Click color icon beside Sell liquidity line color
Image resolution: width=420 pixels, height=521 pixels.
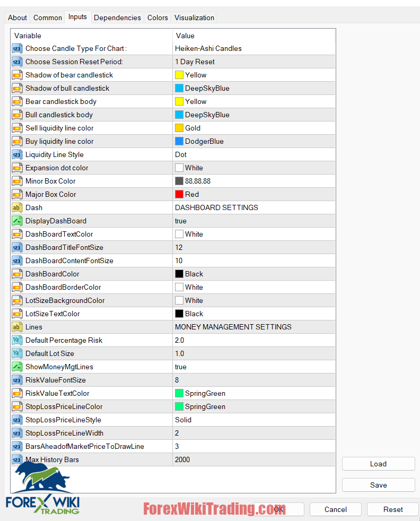pyautogui.click(x=17, y=128)
